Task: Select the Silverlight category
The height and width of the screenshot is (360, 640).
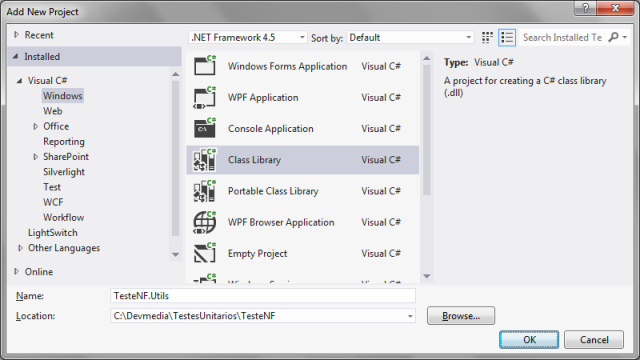Action: [x=64, y=172]
